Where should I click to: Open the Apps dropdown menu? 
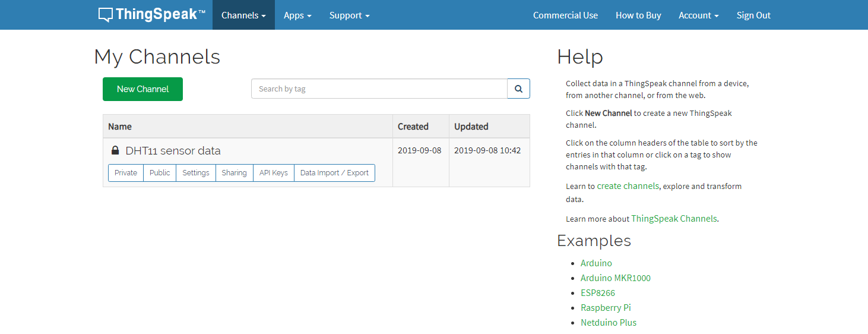click(297, 15)
